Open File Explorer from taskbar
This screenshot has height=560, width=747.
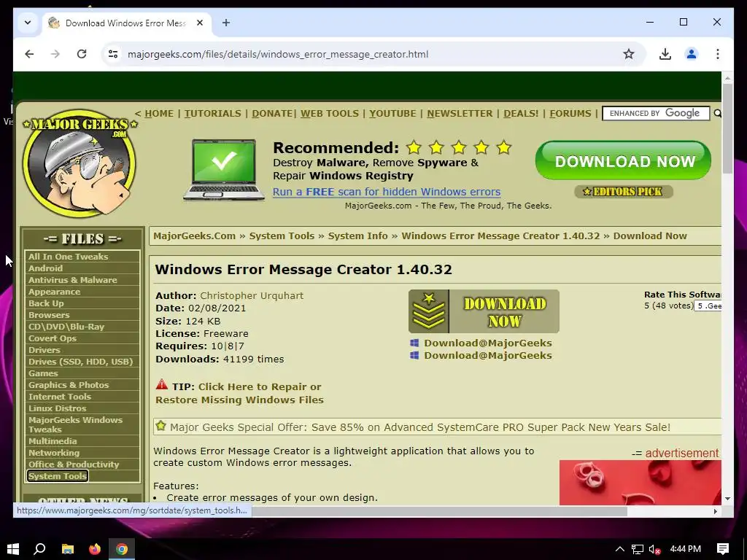click(x=68, y=549)
